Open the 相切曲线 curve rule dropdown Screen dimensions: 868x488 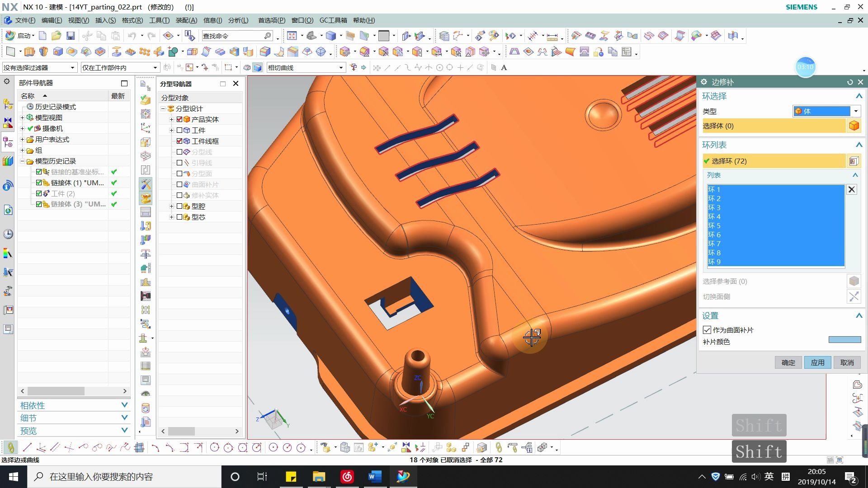point(306,68)
